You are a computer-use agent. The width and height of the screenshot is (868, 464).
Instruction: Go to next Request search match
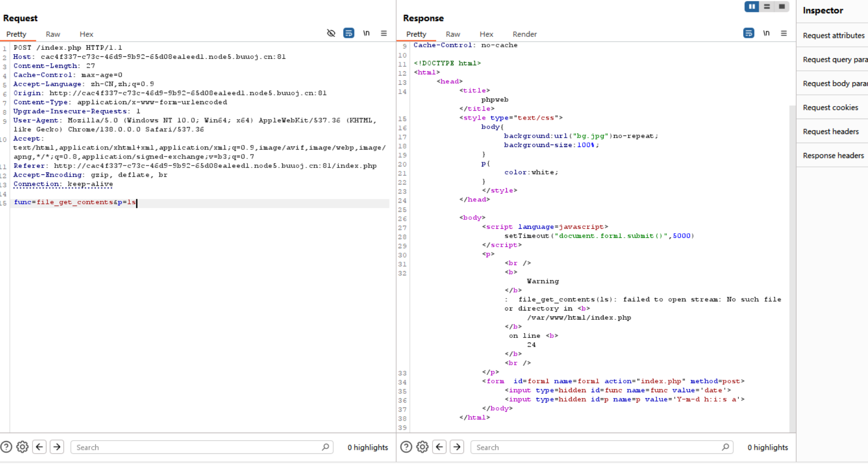pyautogui.click(x=57, y=447)
